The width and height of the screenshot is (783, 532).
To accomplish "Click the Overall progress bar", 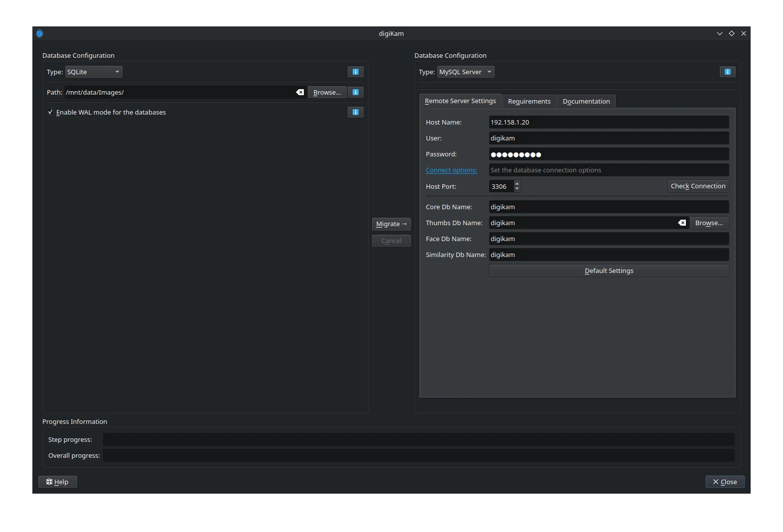I will (x=418, y=455).
